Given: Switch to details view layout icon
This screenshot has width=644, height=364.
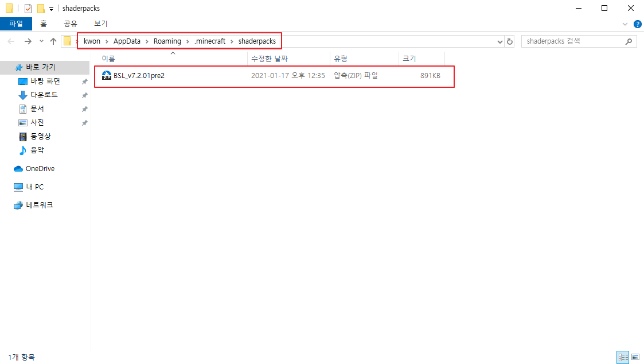Looking at the screenshot, I should pos(623,357).
